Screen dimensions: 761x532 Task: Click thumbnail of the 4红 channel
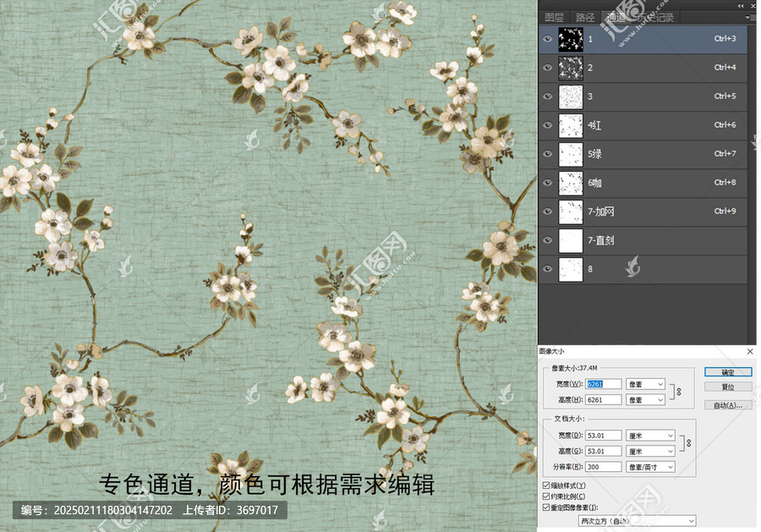coord(571,124)
